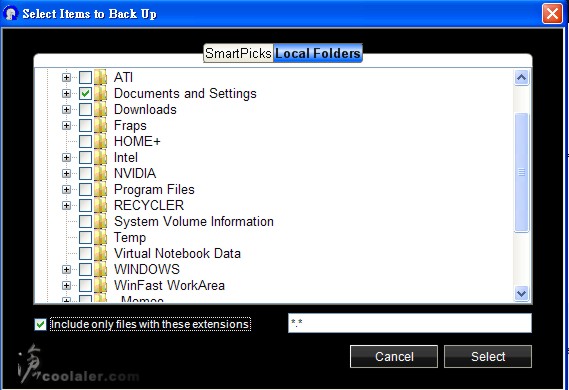Click the scrollbar down arrow
Viewport: 569px width, 390px height.
click(521, 293)
